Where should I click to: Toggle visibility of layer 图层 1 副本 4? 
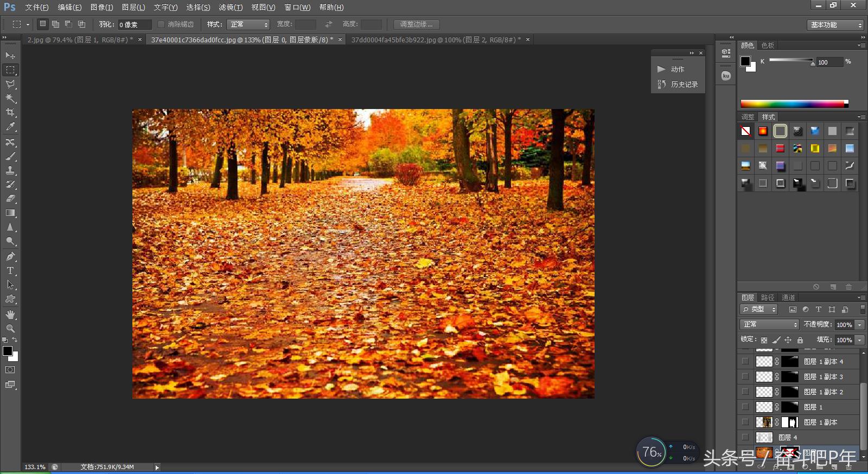(745, 361)
